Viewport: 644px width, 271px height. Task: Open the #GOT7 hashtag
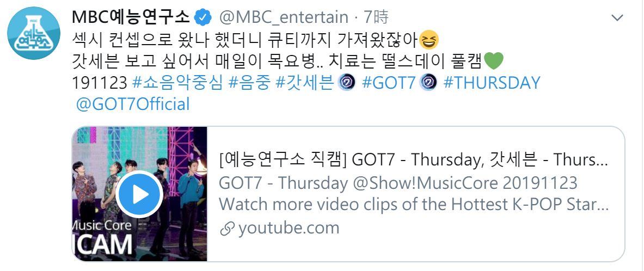click(x=389, y=83)
